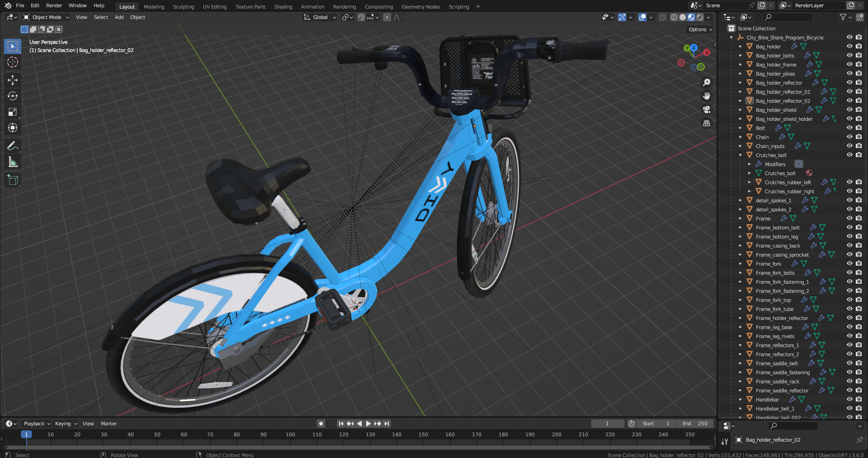This screenshot has width=868, height=458.
Task: Click new collection icon in outliner
Action: click(x=859, y=17)
